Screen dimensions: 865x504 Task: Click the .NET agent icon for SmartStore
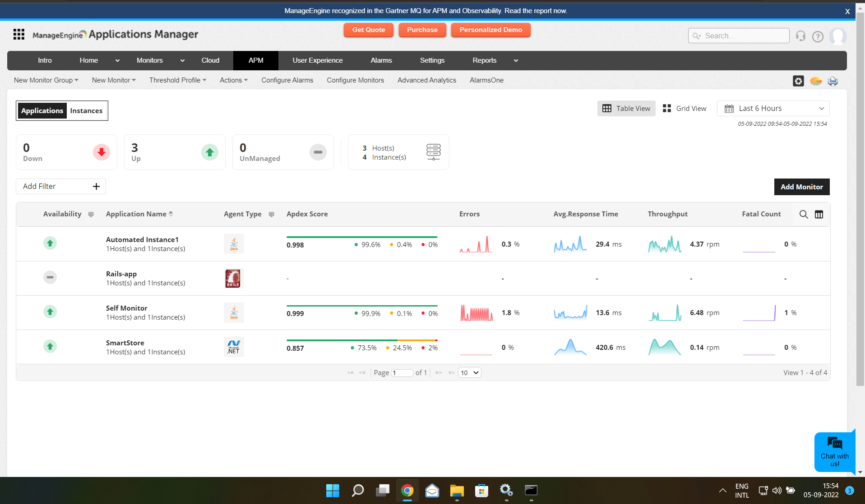point(234,347)
